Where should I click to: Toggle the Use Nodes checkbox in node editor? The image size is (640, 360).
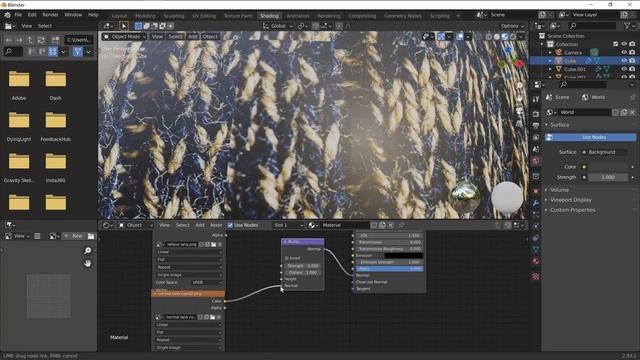(230, 225)
